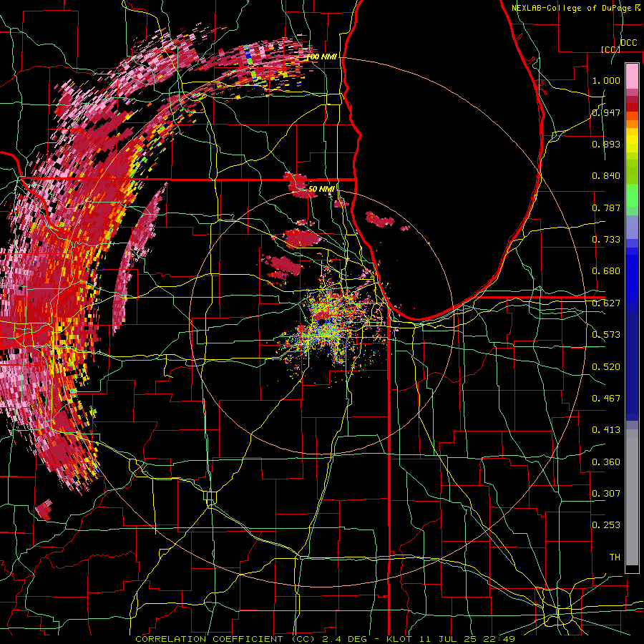Image resolution: width=644 pixels, height=644 pixels.
Task: Click the 0.413 color scale label
Action: tap(606, 430)
